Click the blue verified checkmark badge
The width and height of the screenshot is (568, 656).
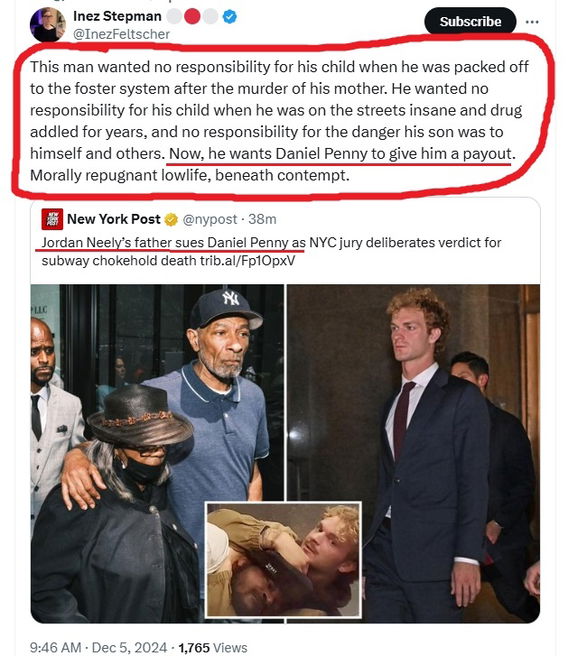coord(229,17)
